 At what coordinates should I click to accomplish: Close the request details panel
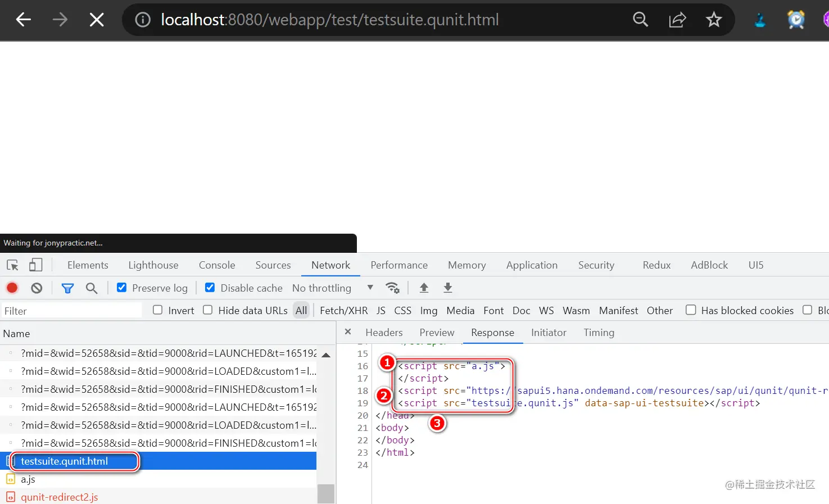pyautogui.click(x=348, y=332)
